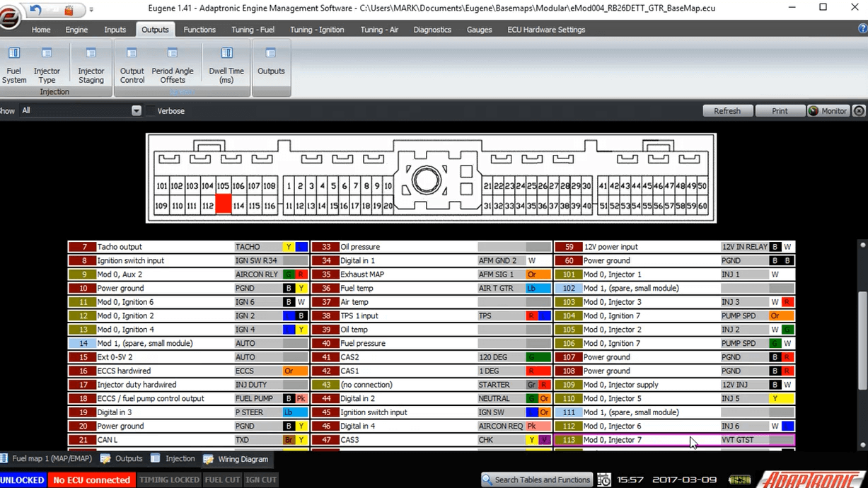
Task: Click pin 101 in the connector diagram
Action: tap(162, 187)
